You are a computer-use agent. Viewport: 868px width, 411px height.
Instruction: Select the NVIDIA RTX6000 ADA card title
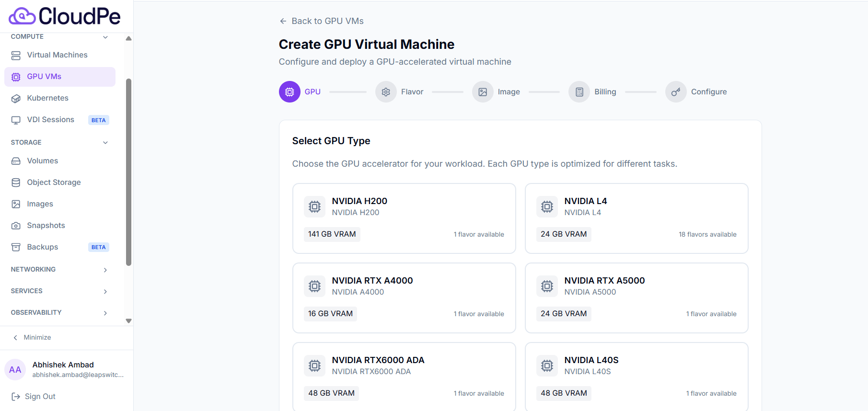click(378, 360)
